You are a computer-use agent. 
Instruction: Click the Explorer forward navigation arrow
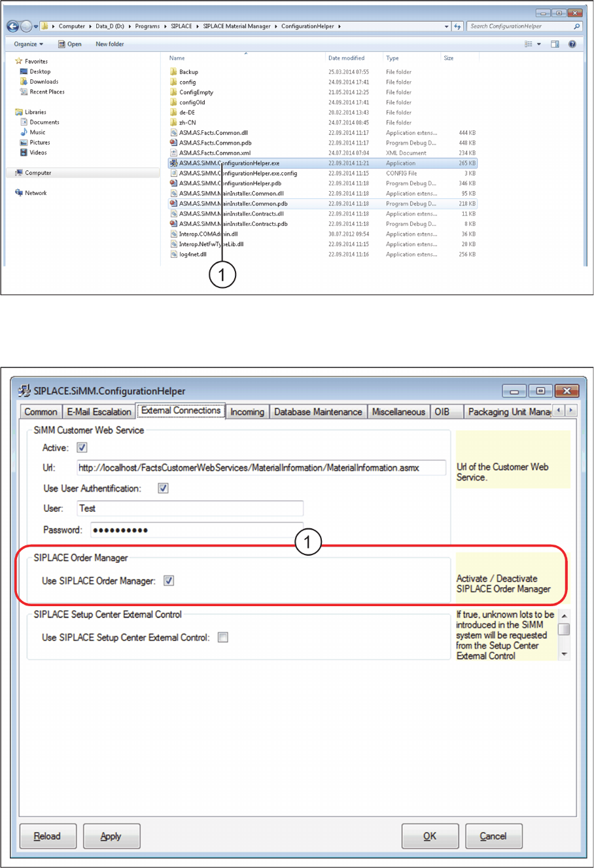tap(26, 26)
